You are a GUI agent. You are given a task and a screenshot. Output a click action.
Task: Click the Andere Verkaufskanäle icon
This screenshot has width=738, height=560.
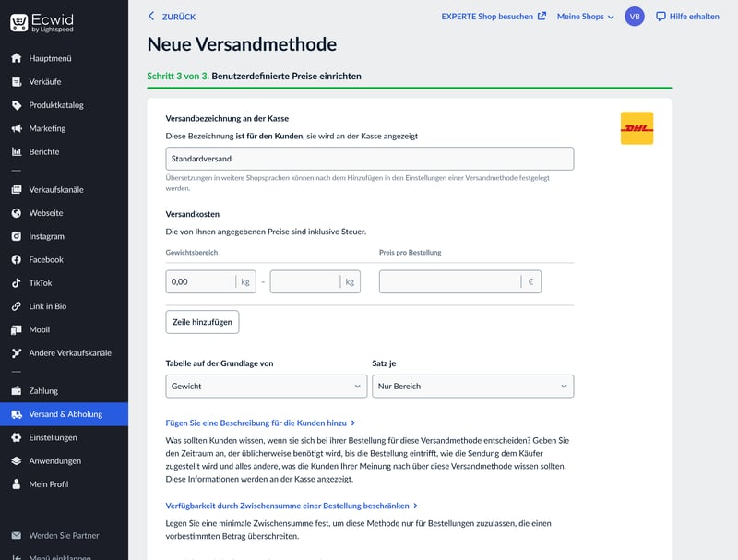[17, 353]
